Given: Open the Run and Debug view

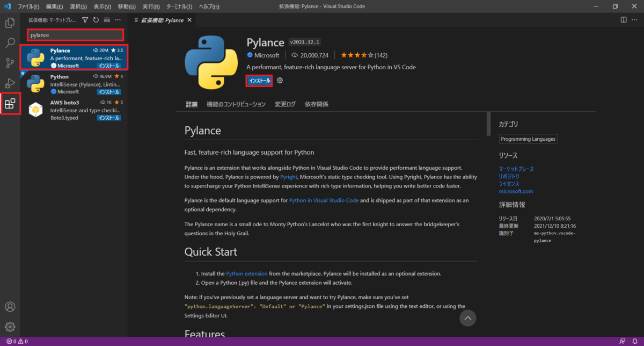Looking at the screenshot, I should pyautogui.click(x=10, y=83).
